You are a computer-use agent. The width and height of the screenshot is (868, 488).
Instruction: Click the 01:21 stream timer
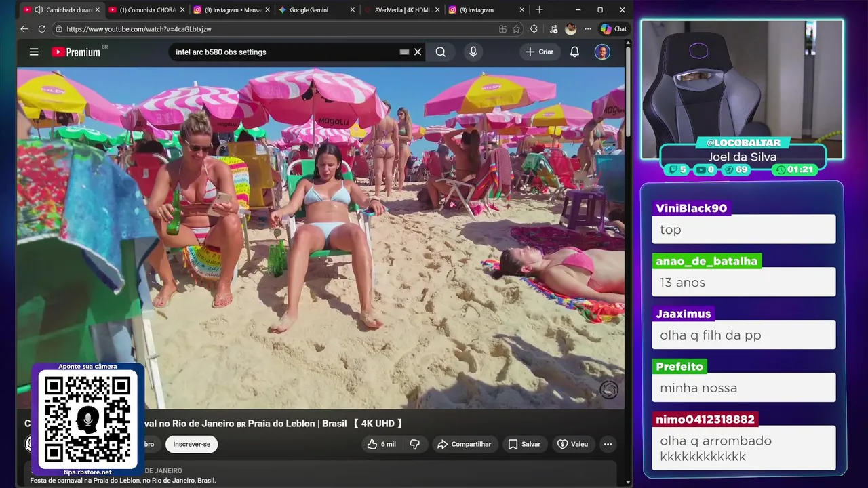click(794, 169)
